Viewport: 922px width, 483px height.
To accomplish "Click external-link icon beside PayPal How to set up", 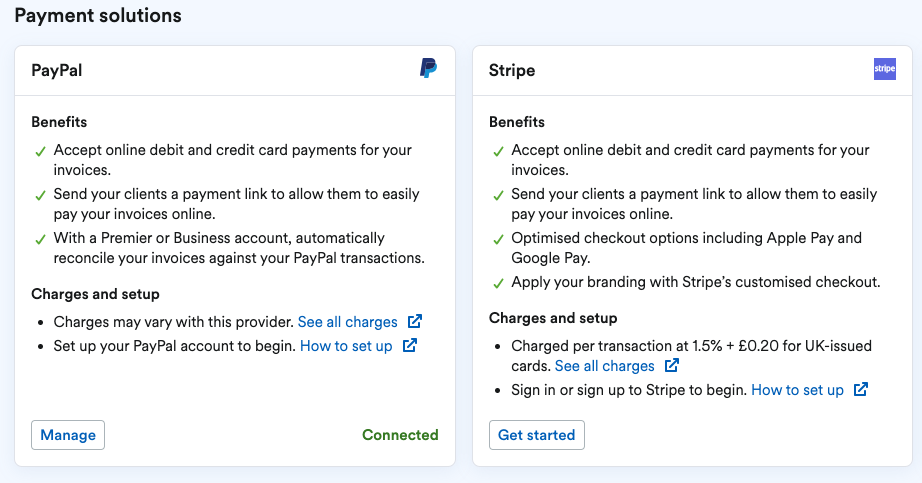I will point(410,345).
